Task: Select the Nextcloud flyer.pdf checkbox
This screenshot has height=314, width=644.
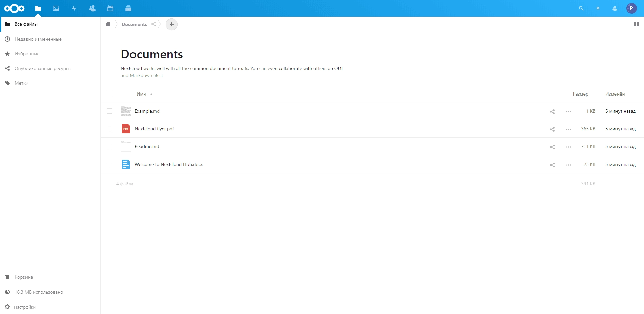Action: [110, 129]
